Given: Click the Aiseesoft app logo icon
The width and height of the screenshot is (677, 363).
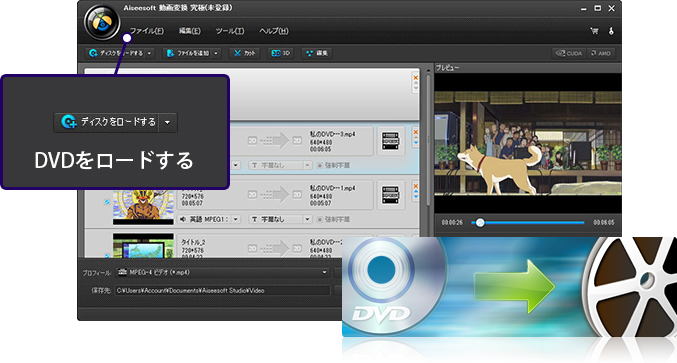Looking at the screenshot, I should (x=102, y=22).
